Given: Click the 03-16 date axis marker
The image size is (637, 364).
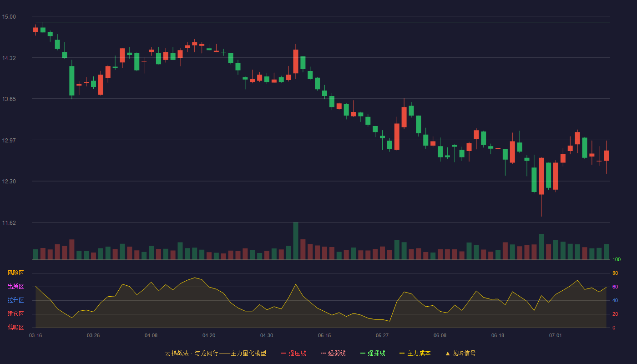Looking at the screenshot, I should click(x=35, y=335).
